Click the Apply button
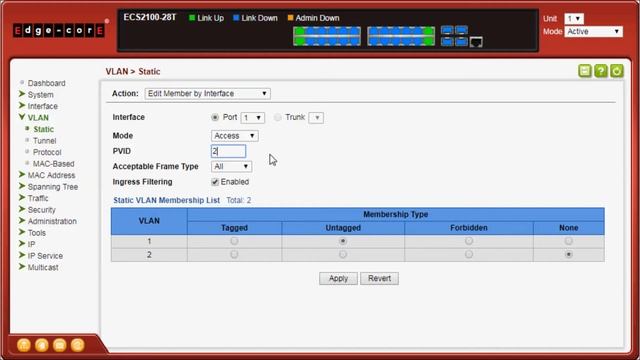 pos(338,279)
